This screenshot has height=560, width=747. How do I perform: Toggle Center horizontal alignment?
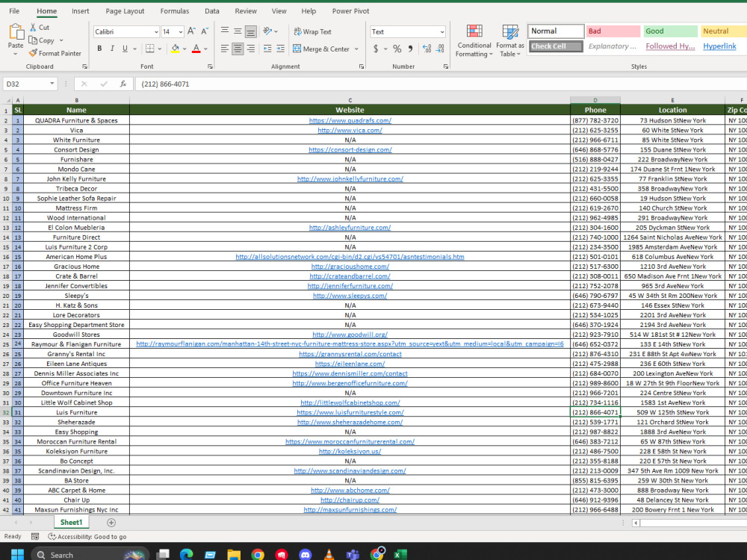coord(238,49)
